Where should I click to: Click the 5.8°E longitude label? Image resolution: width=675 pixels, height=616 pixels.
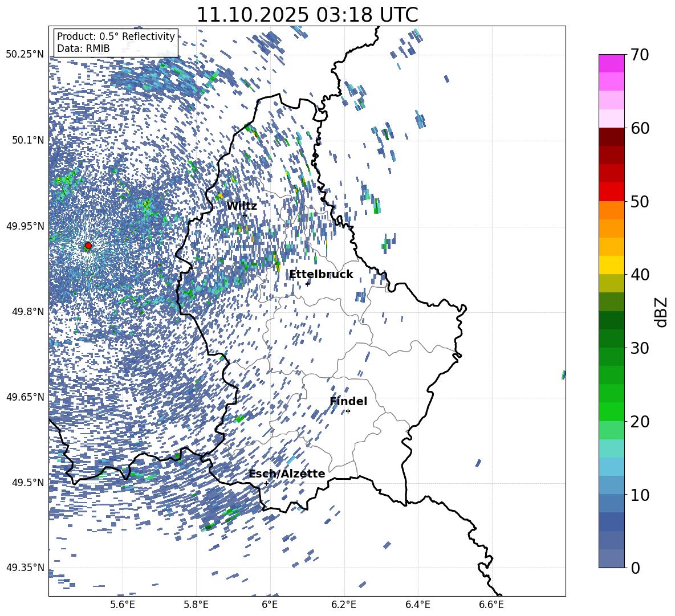pyautogui.click(x=196, y=605)
